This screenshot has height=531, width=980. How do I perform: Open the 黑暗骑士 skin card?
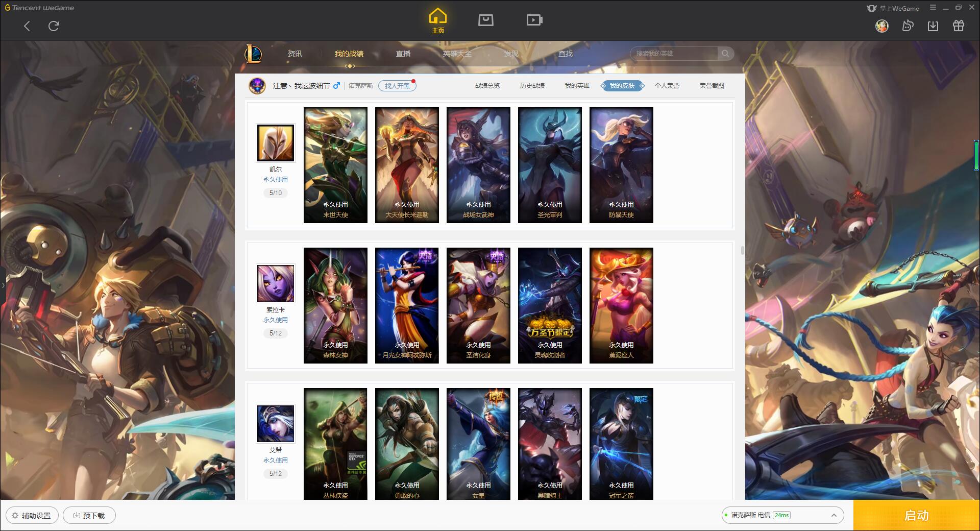pyautogui.click(x=550, y=444)
